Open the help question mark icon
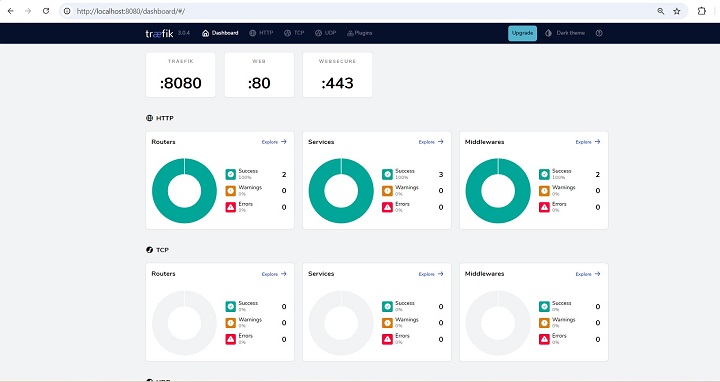This screenshot has width=720, height=382. coord(599,33)
